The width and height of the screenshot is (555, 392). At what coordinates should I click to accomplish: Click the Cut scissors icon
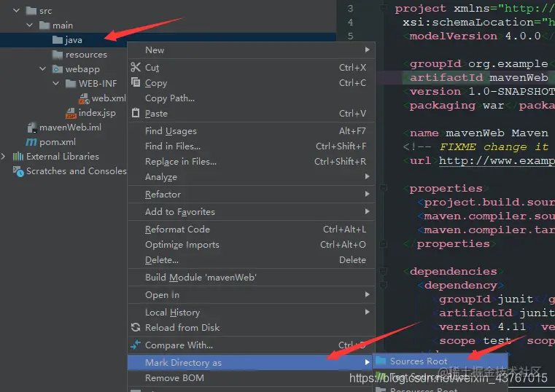(136, 67)
